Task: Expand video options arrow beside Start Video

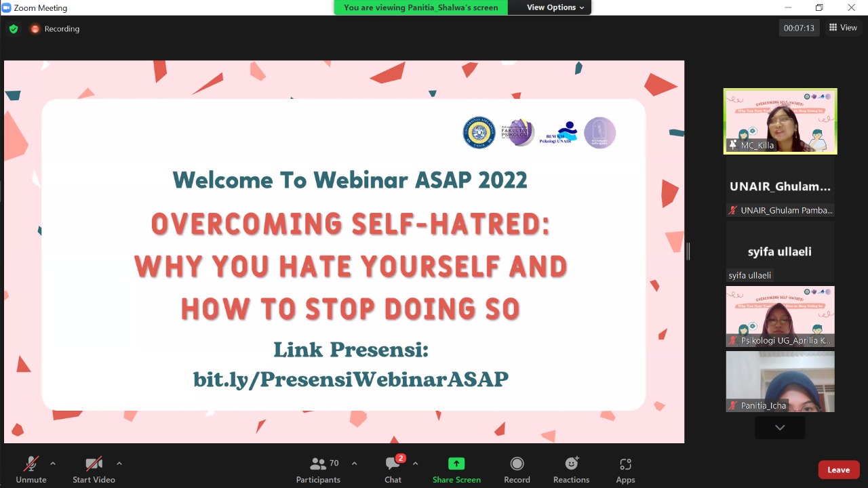Action: pyautogui.click(x=119, y=464)
